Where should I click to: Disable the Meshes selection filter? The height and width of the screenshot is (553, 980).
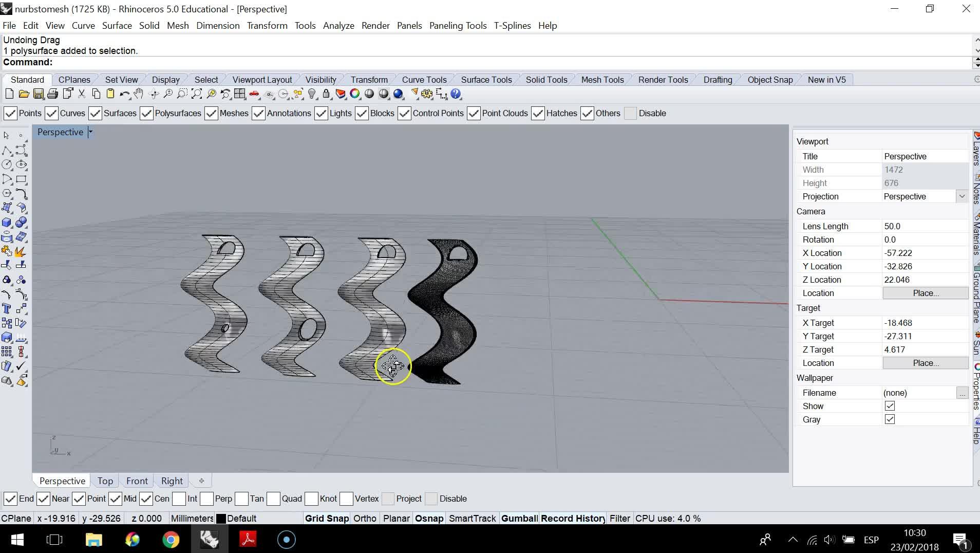[212, 114]
